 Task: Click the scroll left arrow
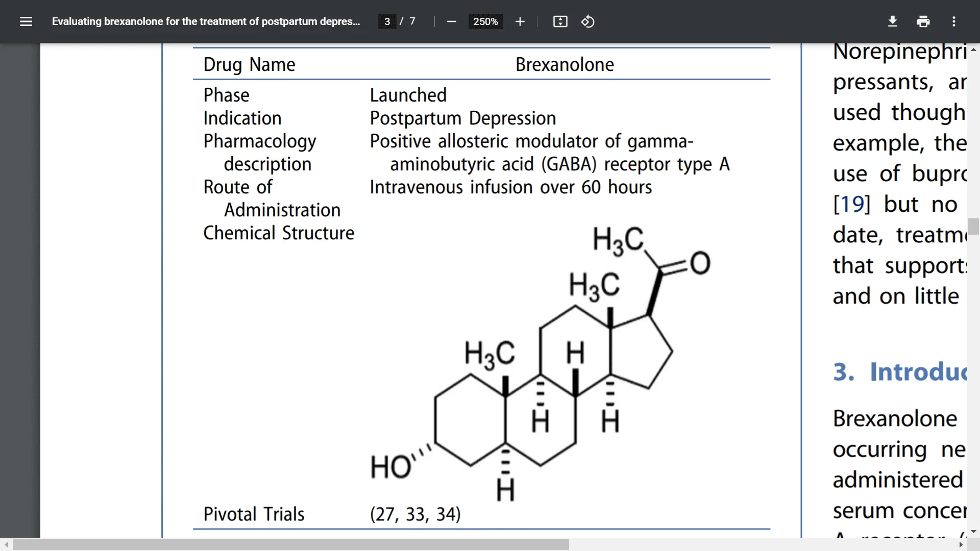pyautogui.click(x=6, y=545)
